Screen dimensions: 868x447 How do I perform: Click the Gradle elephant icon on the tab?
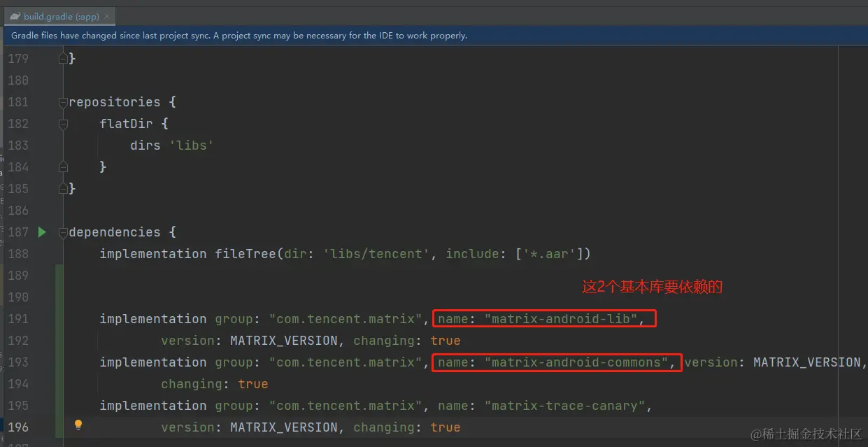tap(15, 16)
